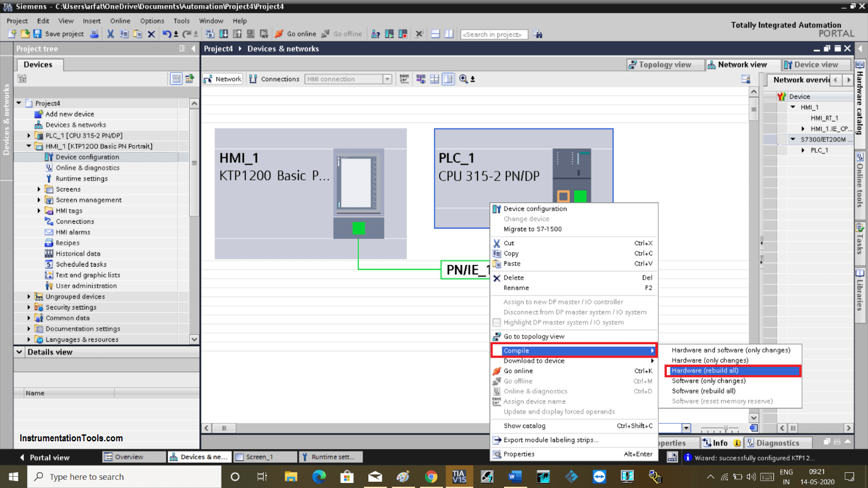Viewport: 868px width, 488px height.
Task: Click the small icon under the Devices tab on the left
Action: [22, 79]
